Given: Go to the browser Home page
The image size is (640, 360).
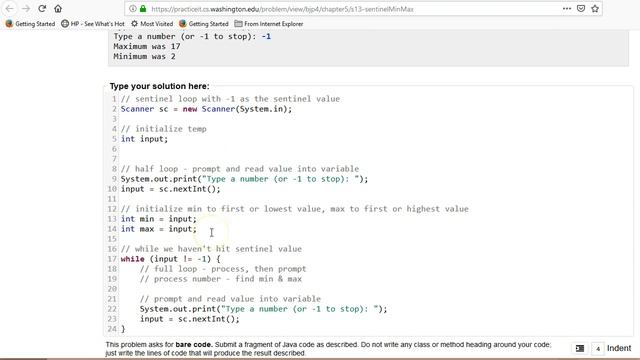Looking at the screenshot, I should pos(58,9).
